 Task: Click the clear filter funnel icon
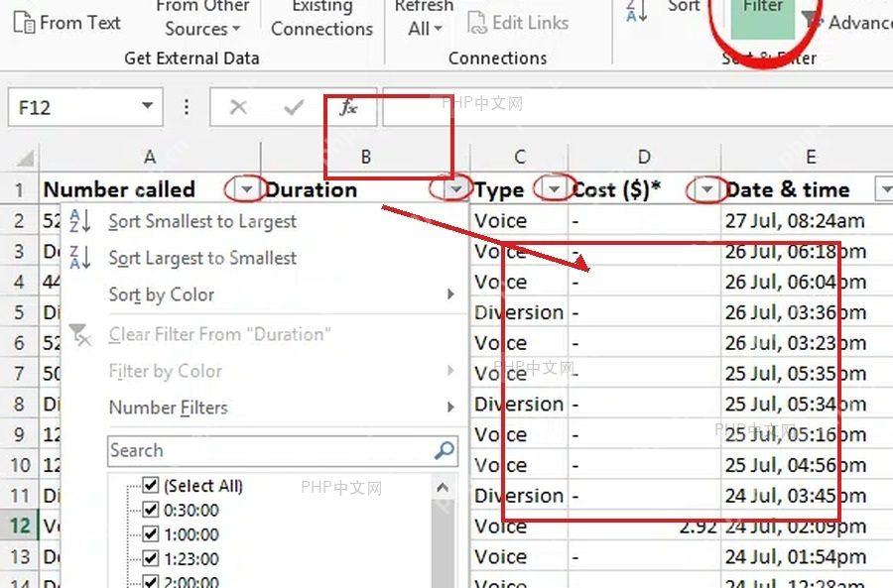pos(79,335)
